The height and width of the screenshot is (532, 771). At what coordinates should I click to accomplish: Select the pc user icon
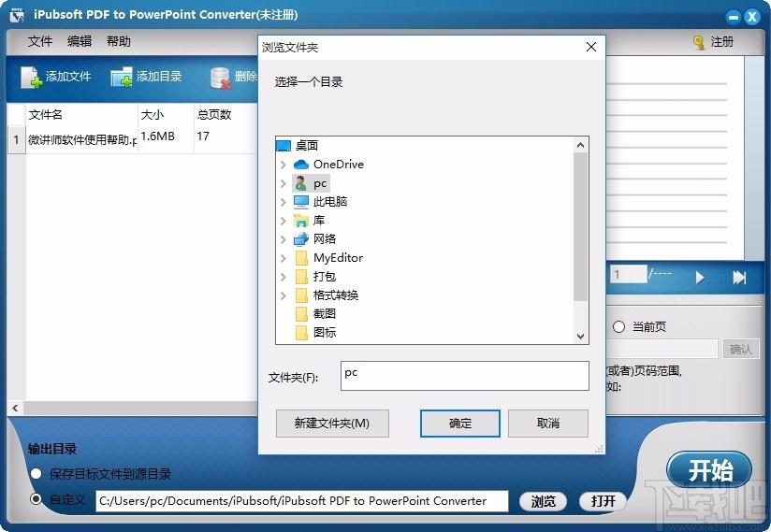[x=300, y=183]
